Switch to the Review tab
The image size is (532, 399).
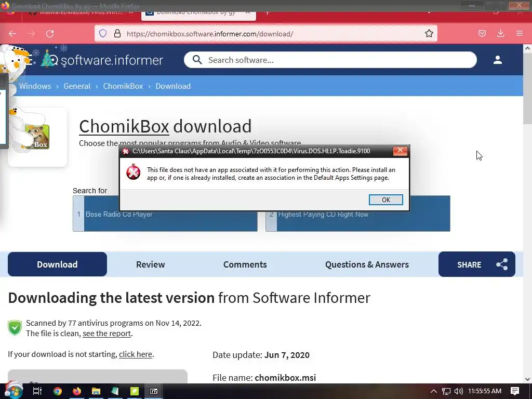[x=150, y=264]
